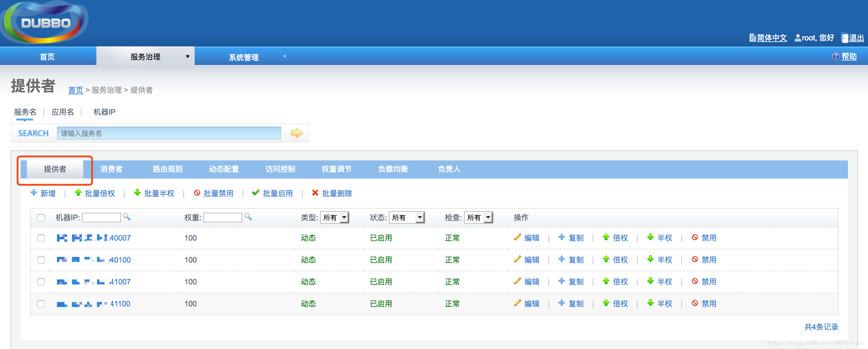Click the search arrow button
The image size is (868, 349).
297,133
